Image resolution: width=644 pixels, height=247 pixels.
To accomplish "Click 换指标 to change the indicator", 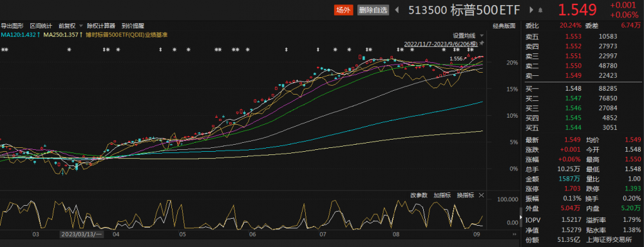I will [x=466, y=195].
